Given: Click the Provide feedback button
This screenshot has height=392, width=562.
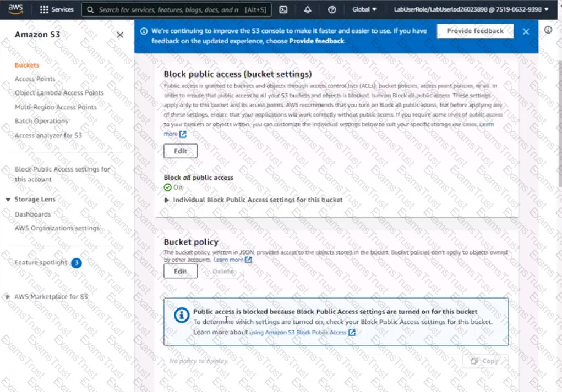Looking at the screenshot, I should point(474,31).
